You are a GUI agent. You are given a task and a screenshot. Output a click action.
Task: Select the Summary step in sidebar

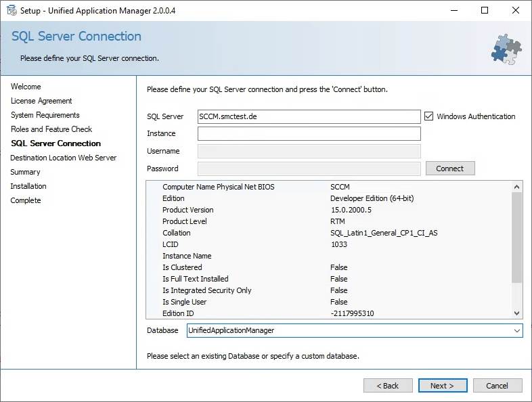(26, 172)
